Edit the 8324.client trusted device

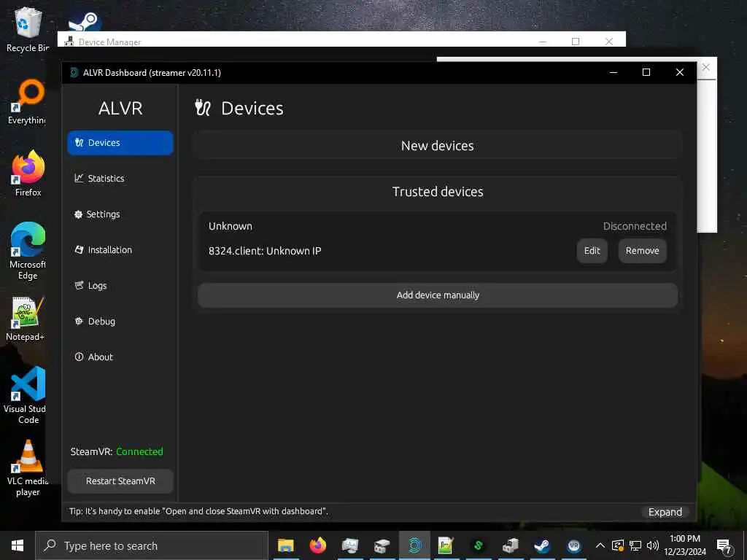click(x=592, y=251)
